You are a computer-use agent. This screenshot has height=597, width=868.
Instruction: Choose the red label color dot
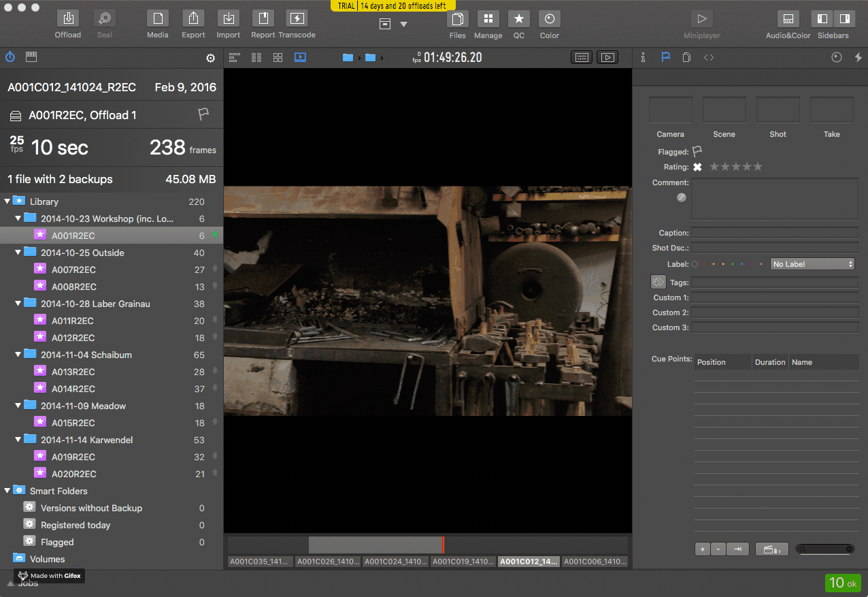704,264
